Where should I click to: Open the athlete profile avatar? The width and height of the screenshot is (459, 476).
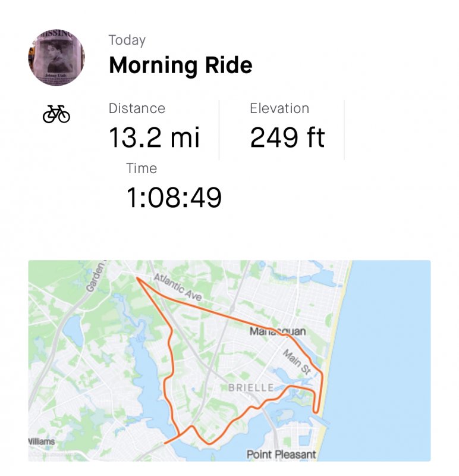click(x=56, y=58)
